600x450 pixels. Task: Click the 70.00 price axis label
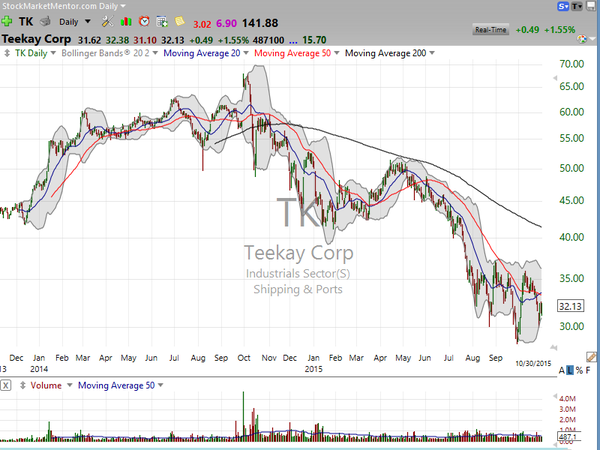click(x=572, y=64)
